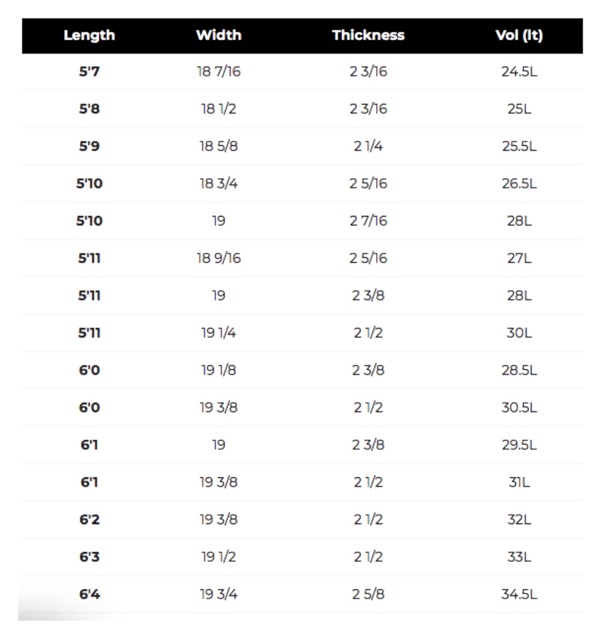Select the 2 7/16 thickness cell

(368, 221)
